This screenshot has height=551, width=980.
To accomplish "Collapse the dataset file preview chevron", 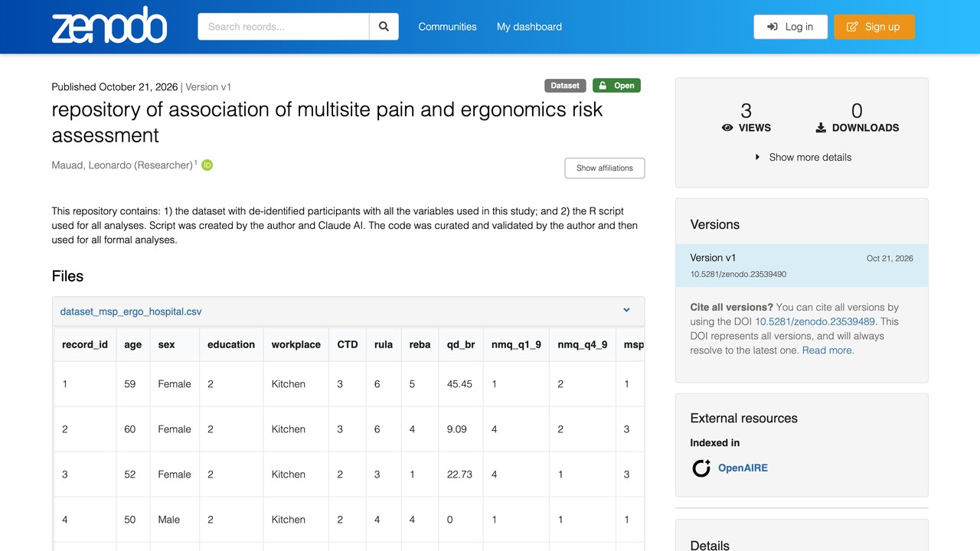I will click(x=626, y=311).
